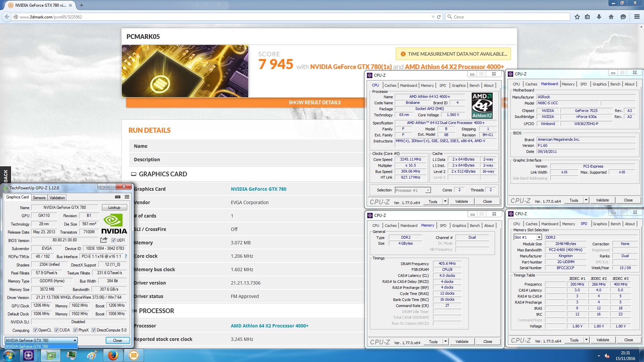Reload the 3dmark page
Screen dimensions: 644x362
pyautogui.click(x=439, y=17)
